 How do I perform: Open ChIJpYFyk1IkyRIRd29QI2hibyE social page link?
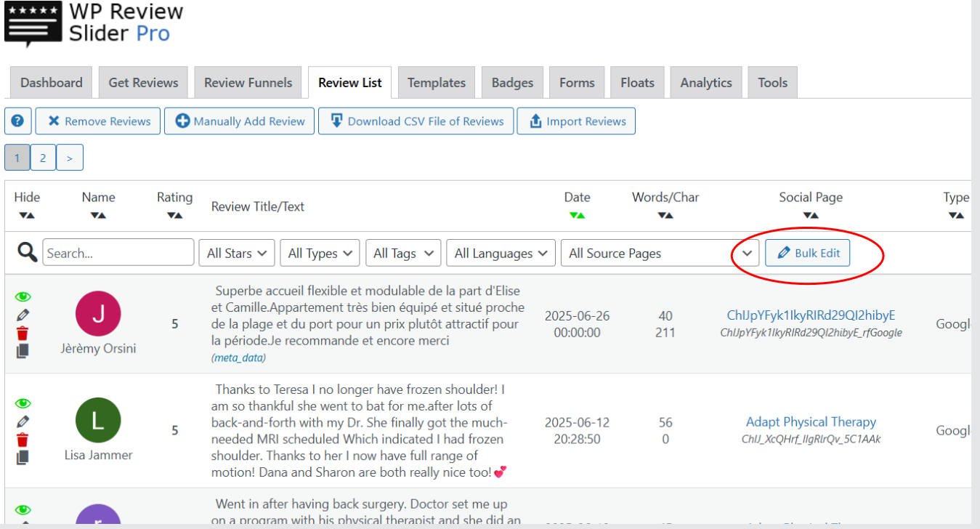click(811, 315)
